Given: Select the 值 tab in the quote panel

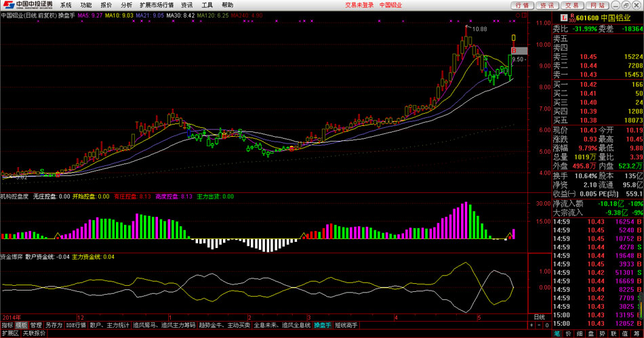Looking at the screenshot, I should click(x=625, y=333).
